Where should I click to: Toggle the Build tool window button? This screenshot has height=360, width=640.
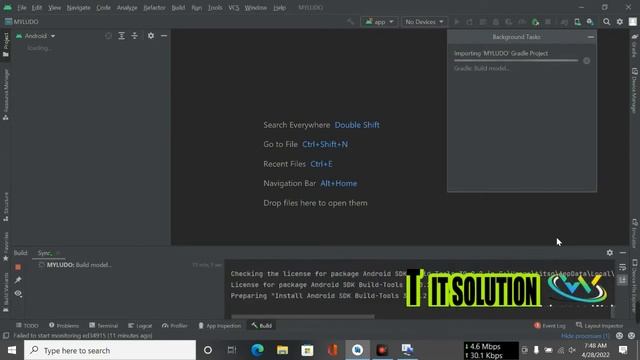(262, 326)
